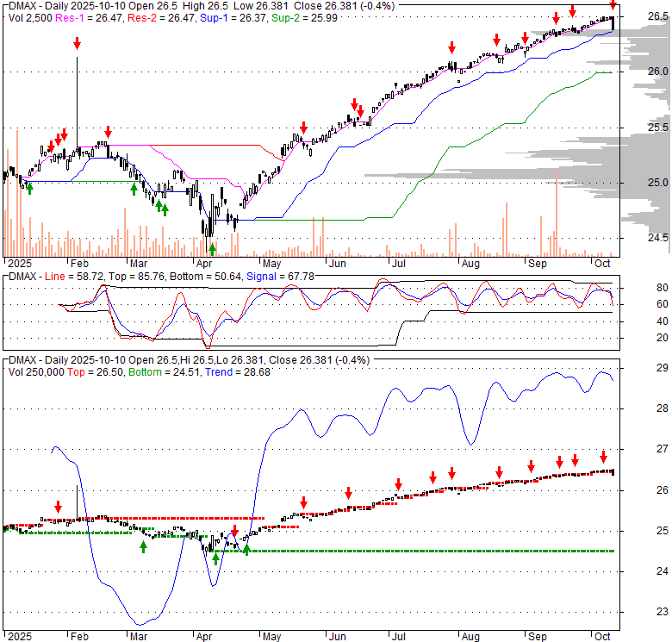Click the green arrow in early March on the bottom chart
Image resolution: width=672 pixels, height=642 pixels.
143,546
